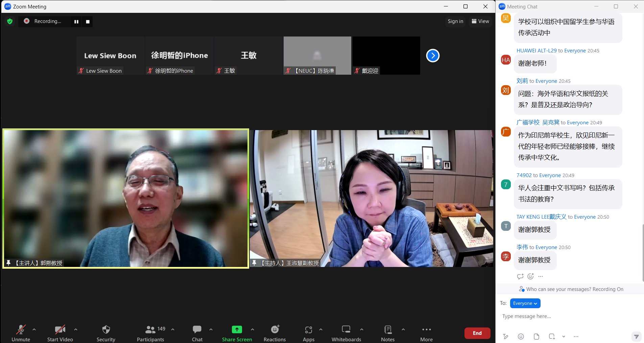Open the Participants panel
Image resolution: width=644 pixels, height=343 pixels.
click(150, 333)
